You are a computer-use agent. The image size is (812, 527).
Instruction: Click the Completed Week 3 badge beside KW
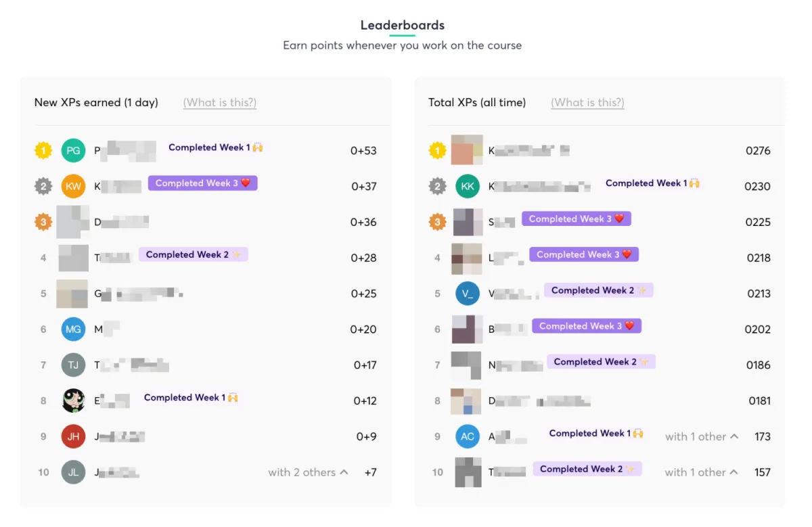[x=203, y=183]
